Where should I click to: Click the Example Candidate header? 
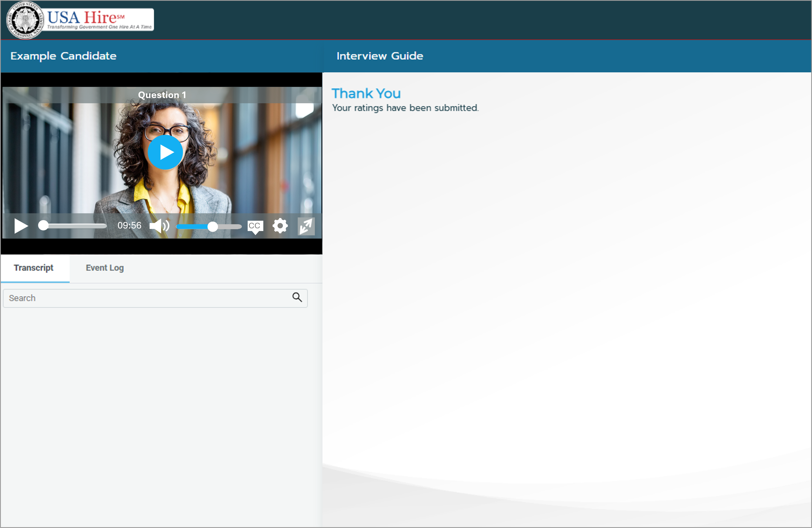click(63, 56)
